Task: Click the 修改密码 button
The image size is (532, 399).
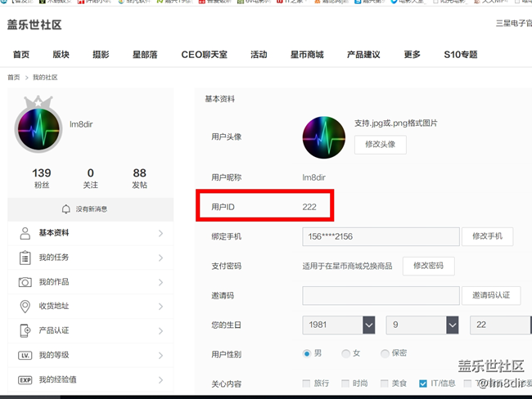Action: (429, 266)
